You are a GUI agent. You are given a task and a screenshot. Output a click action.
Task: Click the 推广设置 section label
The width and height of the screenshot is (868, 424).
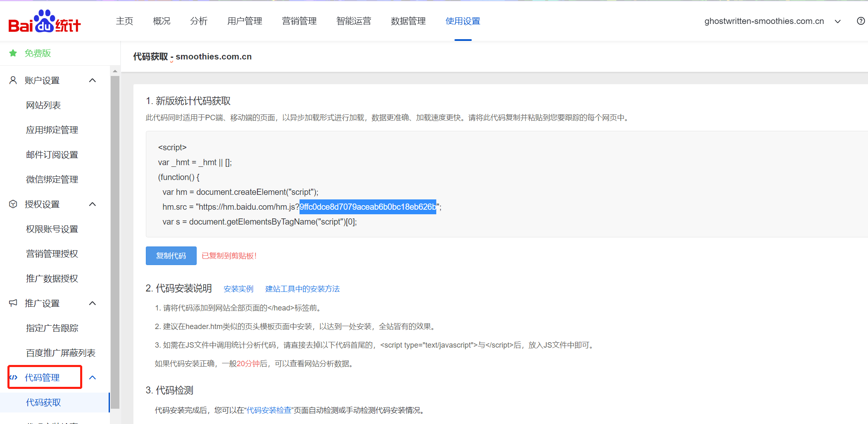pyautogui.click(x=42, y=303)
